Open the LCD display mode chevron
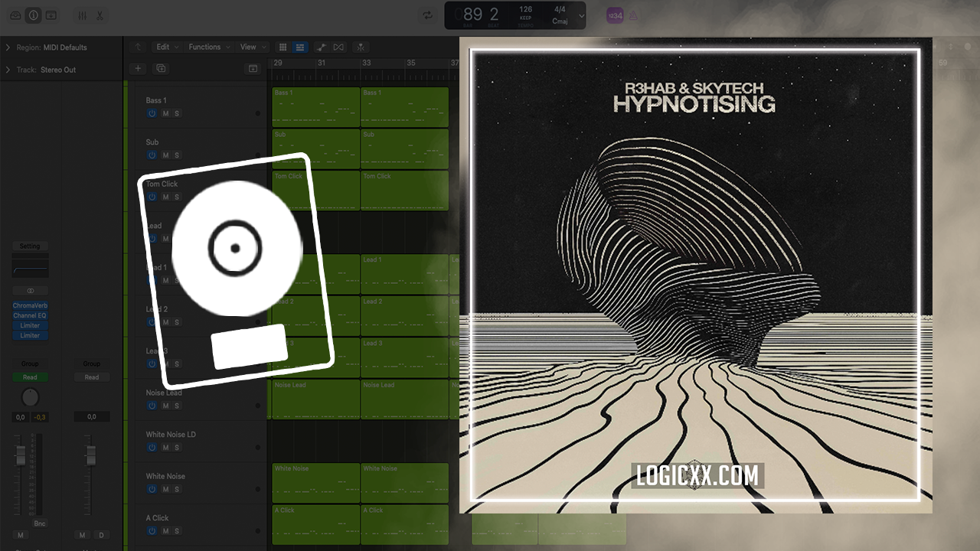 tap(582, 15)
